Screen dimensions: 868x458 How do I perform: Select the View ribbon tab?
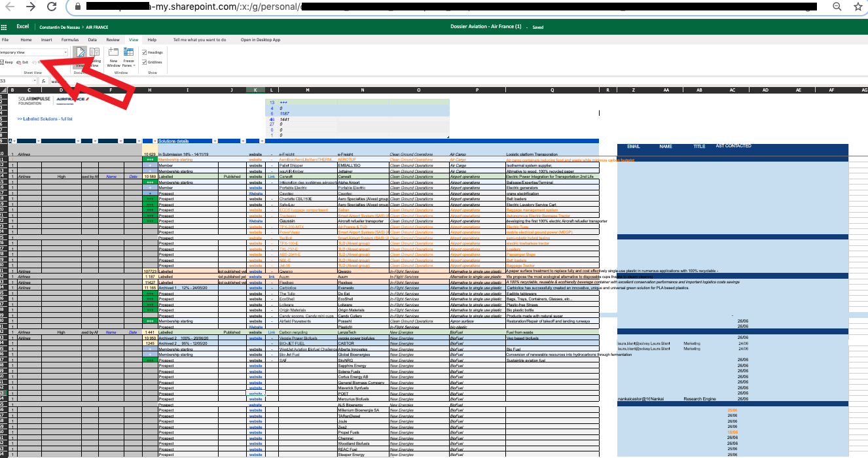134,40
